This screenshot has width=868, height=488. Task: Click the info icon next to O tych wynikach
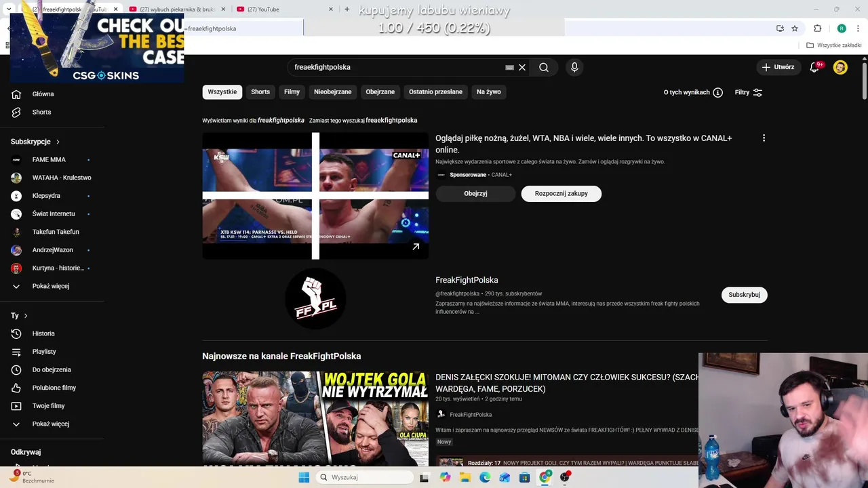717,92
